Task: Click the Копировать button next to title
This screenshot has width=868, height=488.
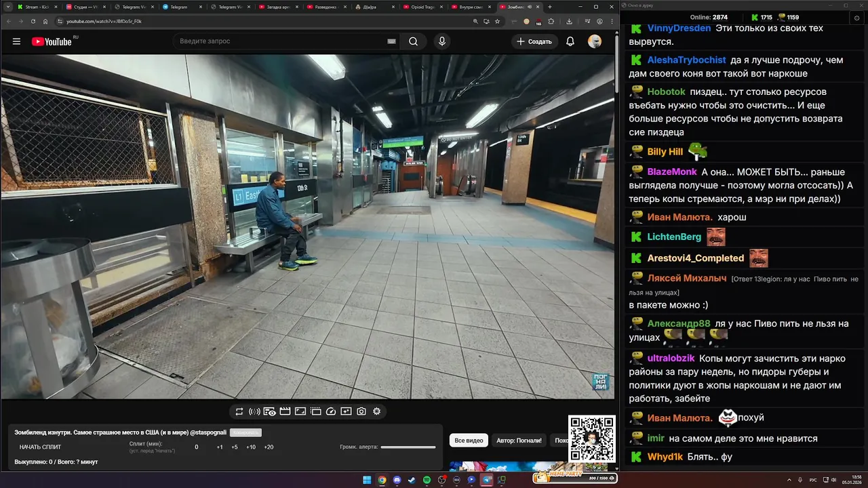Action: tap(245, 432)
